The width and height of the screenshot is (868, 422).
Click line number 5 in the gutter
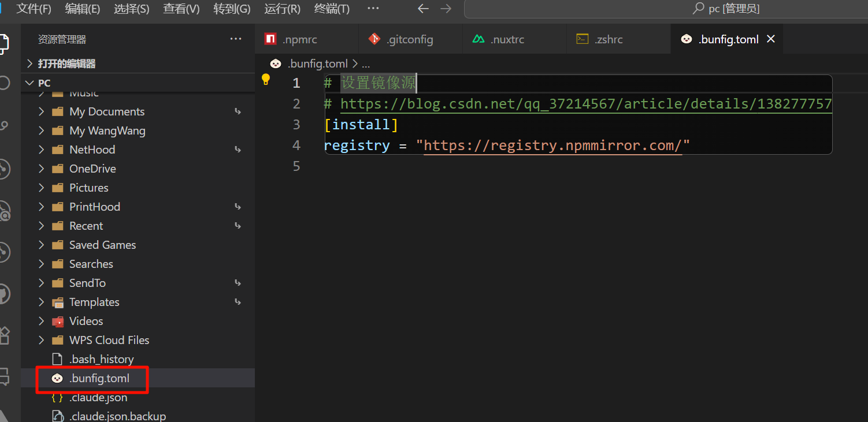click(296, 166)
